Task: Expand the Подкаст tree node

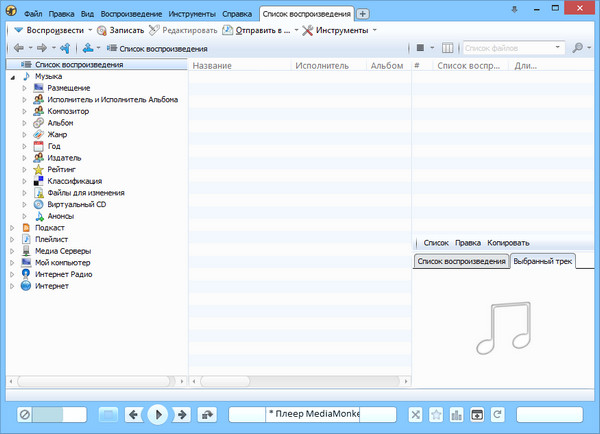Action: (13, 228)
